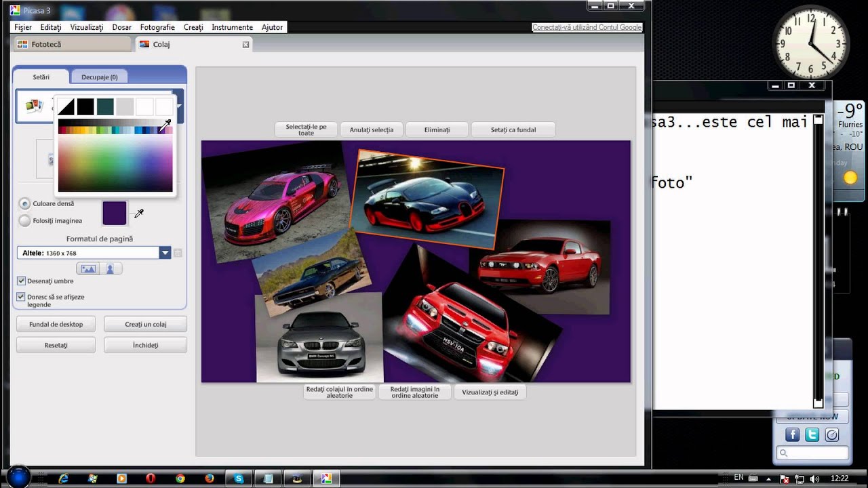Click Vizualizați și editați button
Image resolution: width=868 pixels, height=488 pixels.
[x=490, y=392]
